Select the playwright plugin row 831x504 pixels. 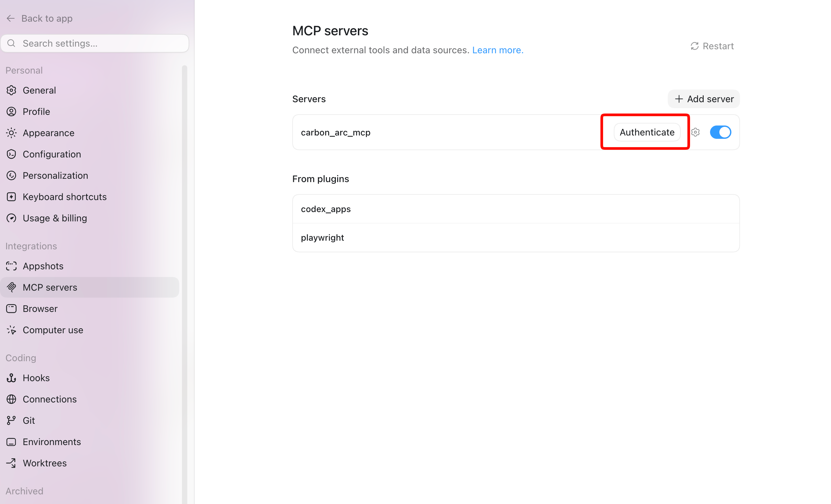516,237
